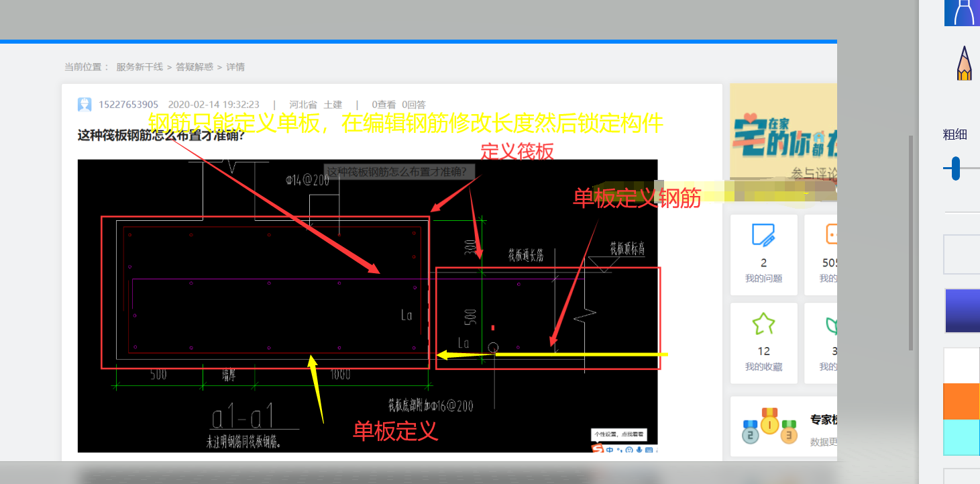Image resolution: width=980 pixels, height=484 pixels.
Task: Click 我的问题 label text
Action: [763, 279]
